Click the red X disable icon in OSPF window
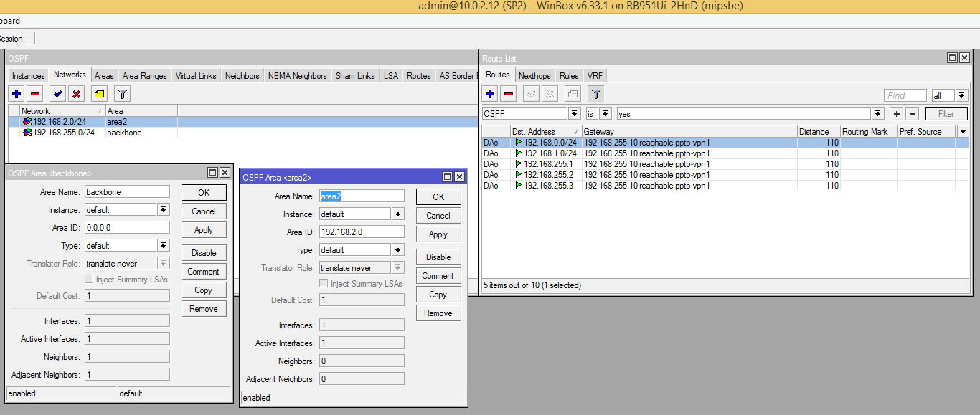The height and width of the screenshot is (415, 980). pos(76,94)
